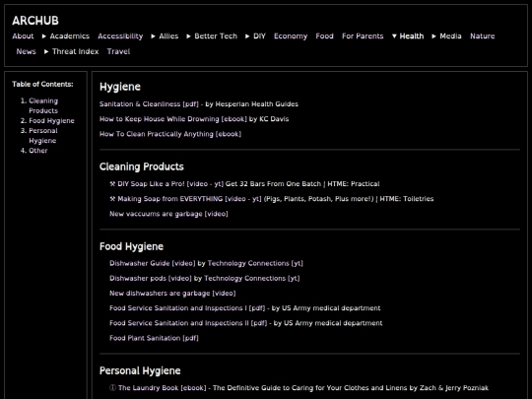
Task: Open How To Clean Practically Anything ebook
Action: point(170,134)
